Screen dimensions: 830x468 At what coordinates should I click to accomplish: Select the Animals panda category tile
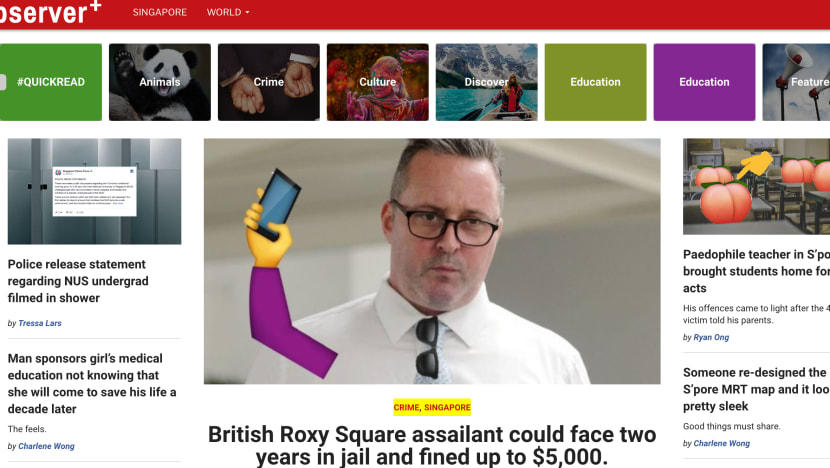[x=160, y=82]
